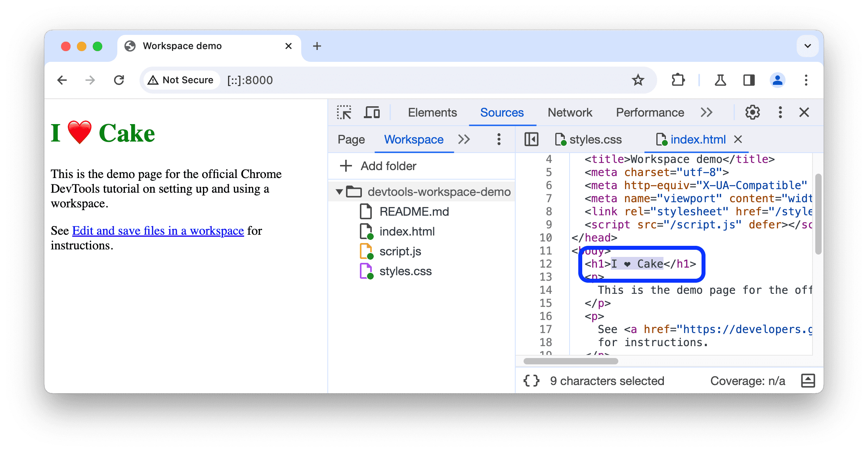Screen dimensions: 868x452
Task: Expand the Sources panel overflow tabs
Action: 465,140
